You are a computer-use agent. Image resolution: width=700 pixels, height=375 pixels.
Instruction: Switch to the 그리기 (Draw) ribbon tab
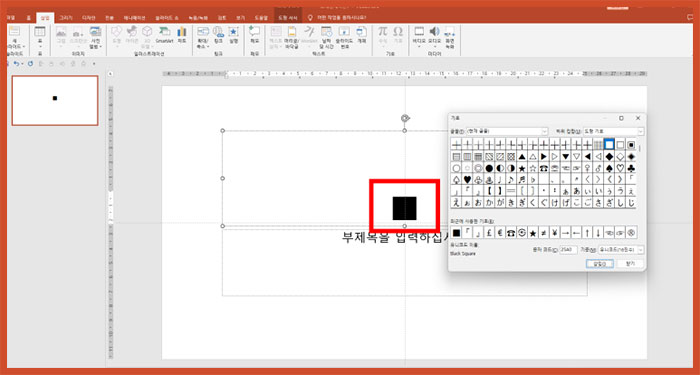click(x=66, y=18)
